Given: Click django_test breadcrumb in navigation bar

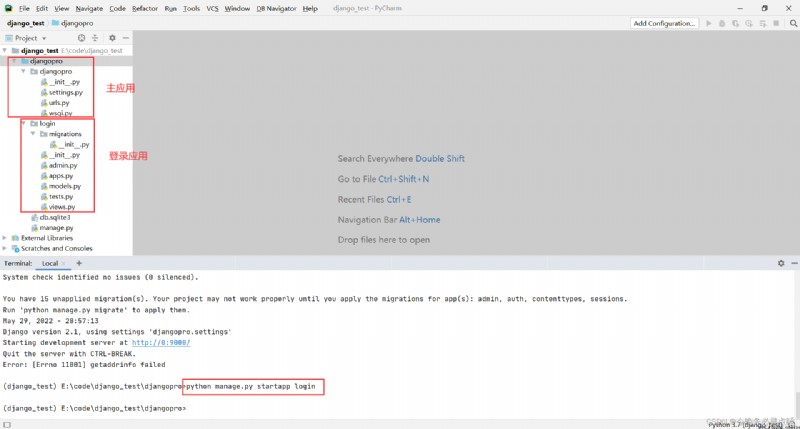Looking at the screenshot, I should 26,23.
